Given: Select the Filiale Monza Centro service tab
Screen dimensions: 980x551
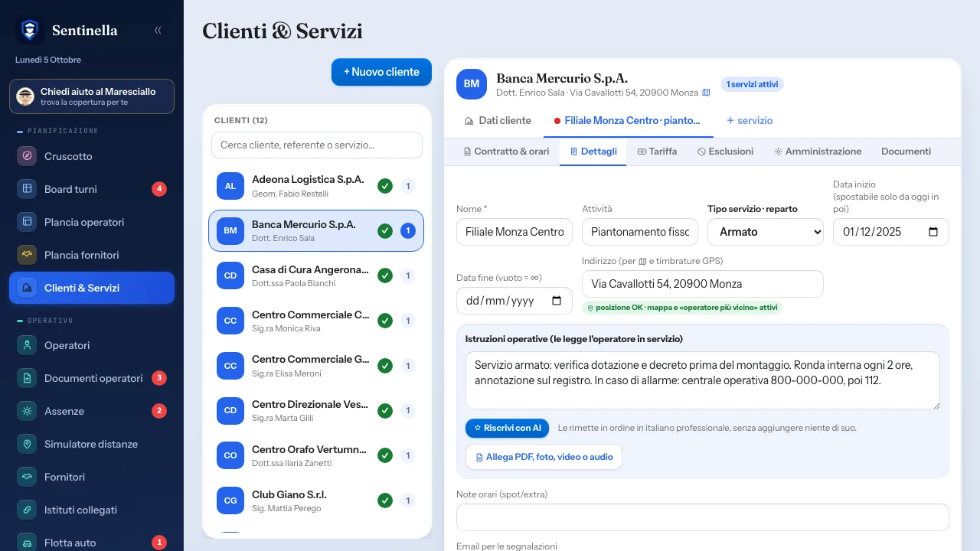Looking at the screenshot, I should pos(627,120).
